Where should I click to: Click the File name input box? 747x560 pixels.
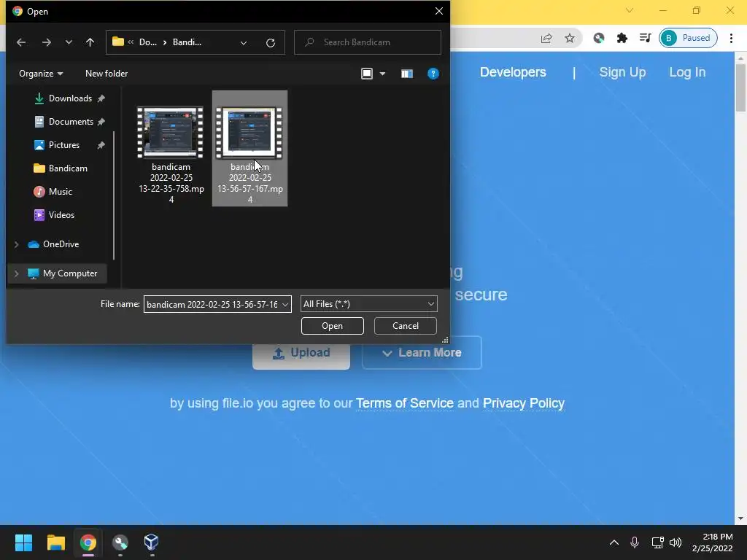click(x=212, y=304)
